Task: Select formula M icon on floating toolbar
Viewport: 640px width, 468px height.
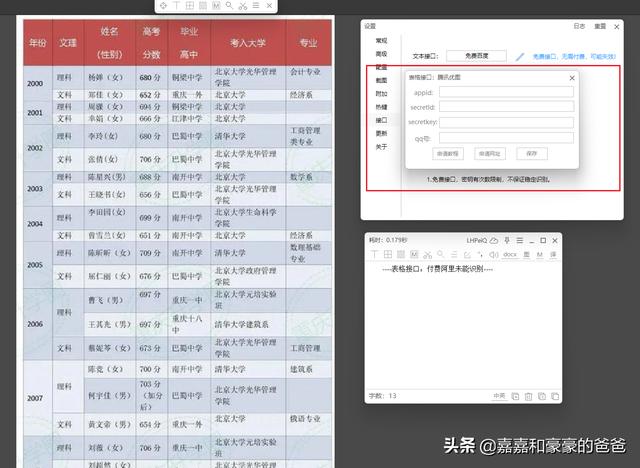Action: (x=216, y=5)
